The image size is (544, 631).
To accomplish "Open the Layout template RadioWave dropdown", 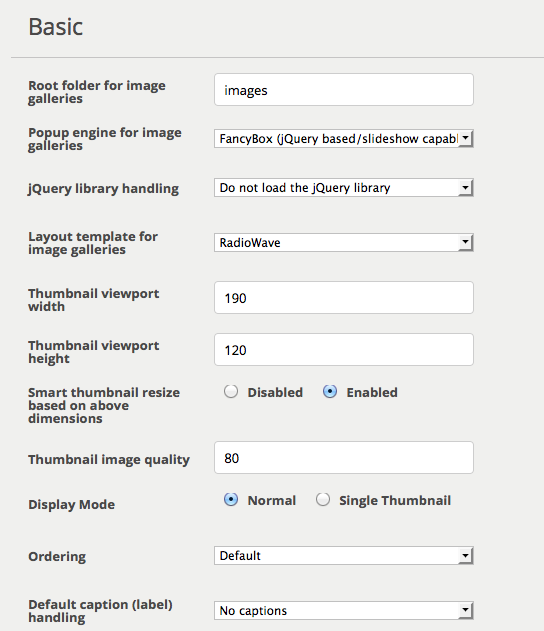I will point(344,243).
